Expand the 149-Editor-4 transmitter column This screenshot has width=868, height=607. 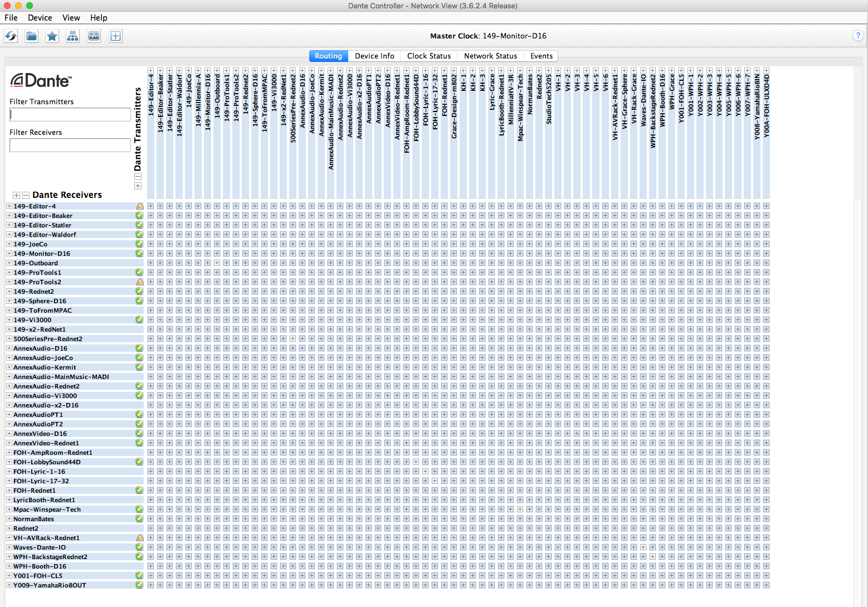(x=150, y=71)
